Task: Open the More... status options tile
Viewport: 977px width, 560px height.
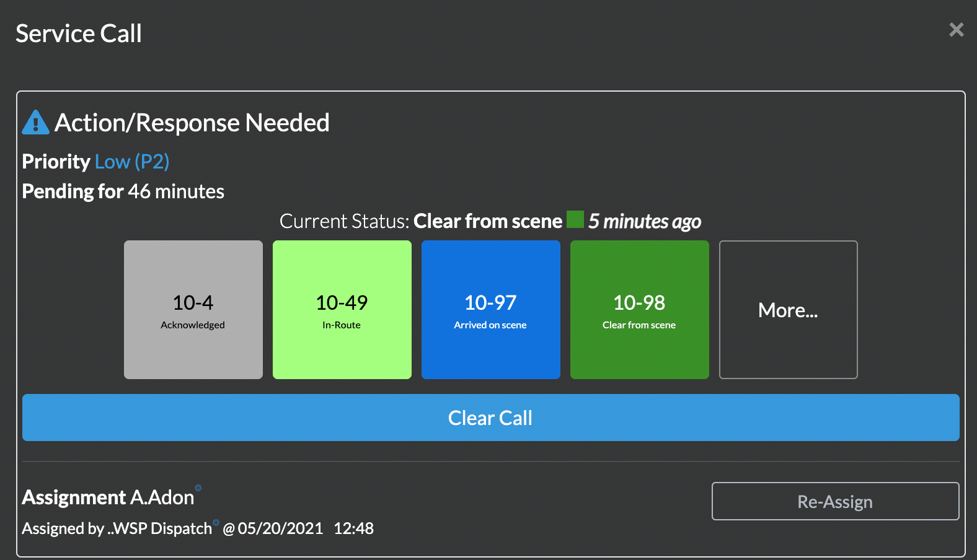Action: tap(788, 310)
